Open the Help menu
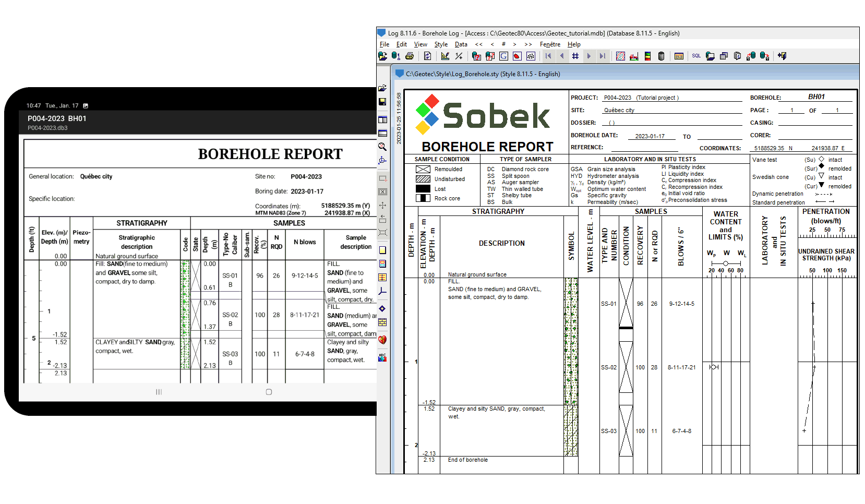Image resolution: width=865 pixels, height=504 pixels. (x=574, y=44)
